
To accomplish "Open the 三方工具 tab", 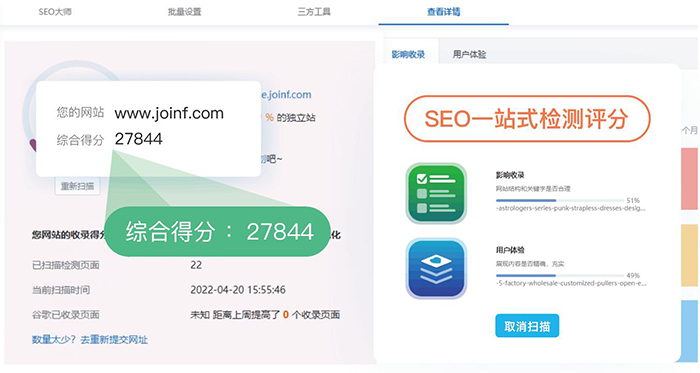I will (314, 12).
